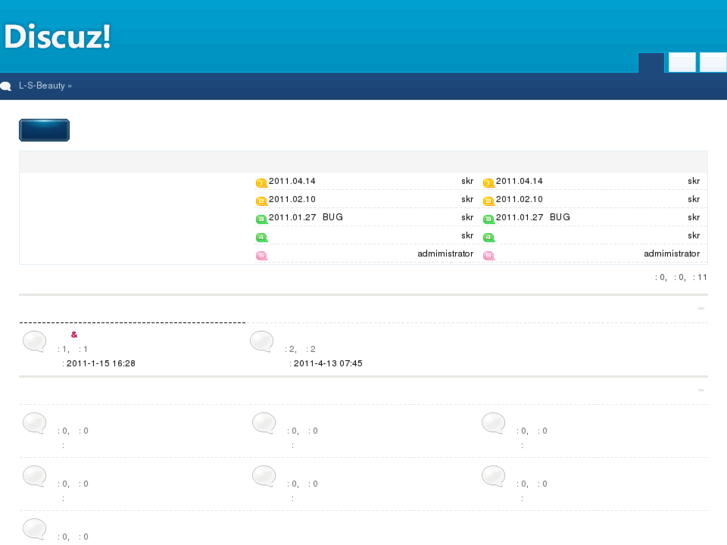Viewport: 727px width, 545px height.
Task: Open the 2011.04.14 thread in the right list
Action: 519,181
